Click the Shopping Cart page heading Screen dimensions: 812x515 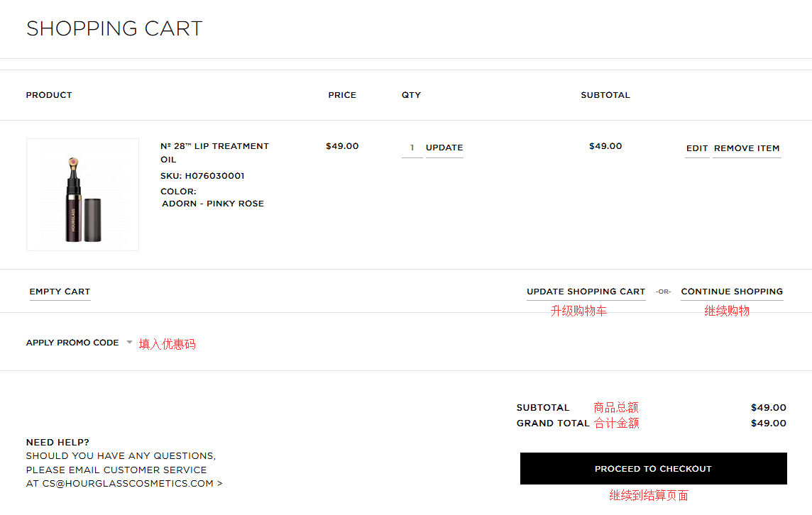pos(114,28)
